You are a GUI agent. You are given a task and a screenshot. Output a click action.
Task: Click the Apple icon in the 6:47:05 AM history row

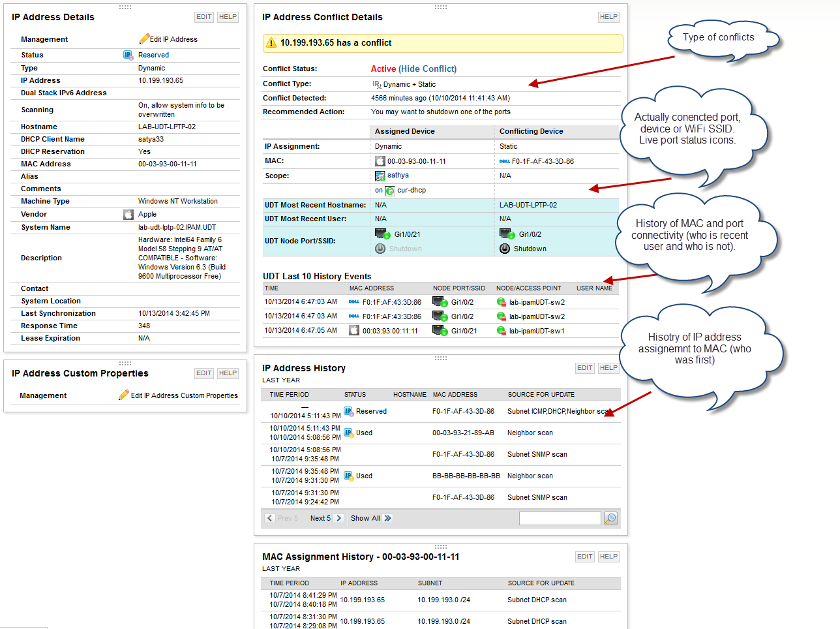pos(354,330)
